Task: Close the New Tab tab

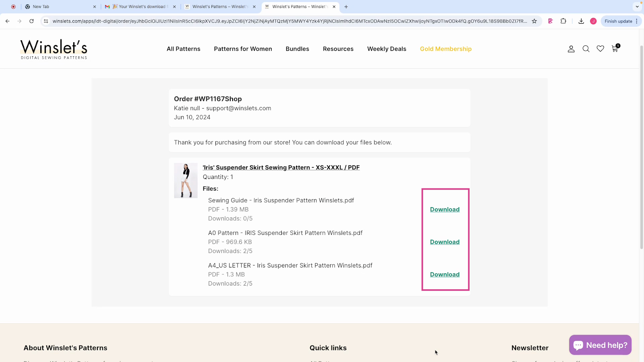Action: [x=95, y=7]
